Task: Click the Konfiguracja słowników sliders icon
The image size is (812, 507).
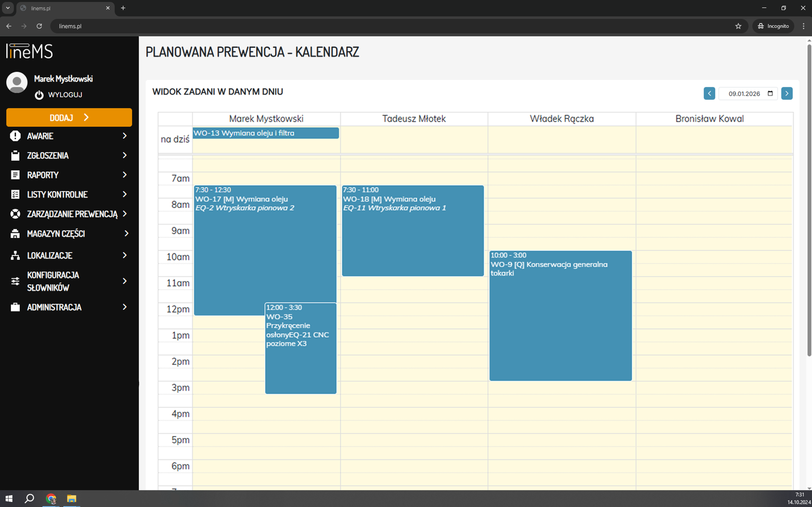Action: pyautogui.click(x=15, y=281)
